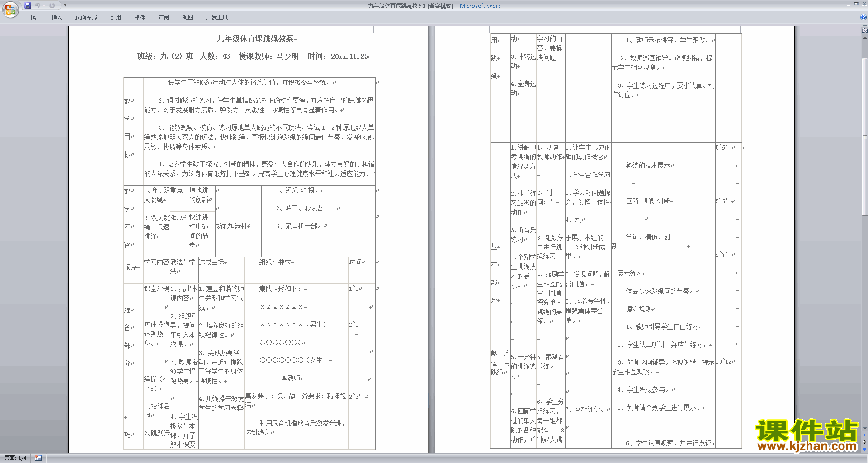Click the macro recording icon in status bar
Screen dimensions: 868x463
point(38,458)
